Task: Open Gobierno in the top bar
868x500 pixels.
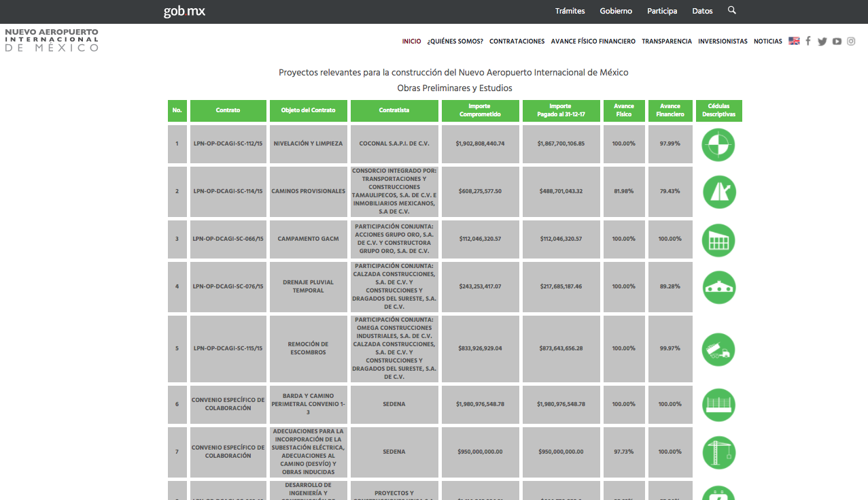Action: click(x=616, y=11)
